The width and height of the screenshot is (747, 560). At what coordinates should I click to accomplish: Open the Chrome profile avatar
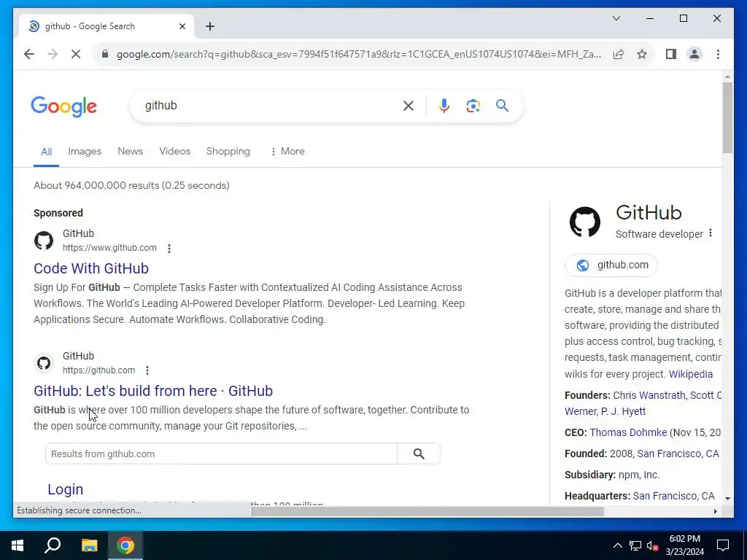(694, 54)
